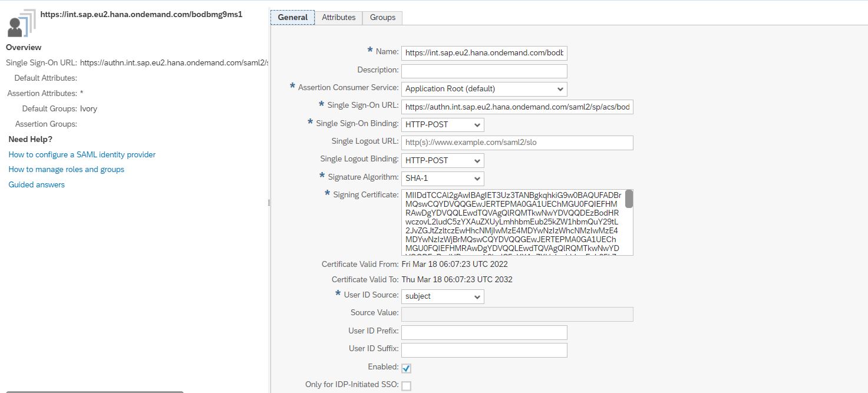Open How to manage roles and groups link

tap(66, 170)
